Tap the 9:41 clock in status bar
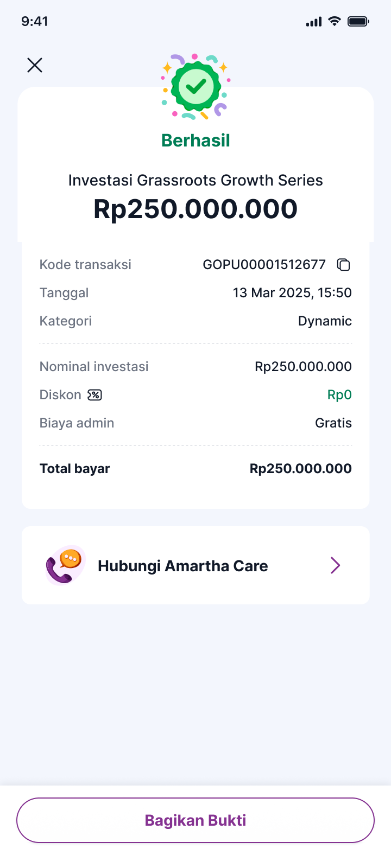The width and height of the screenshot is (391, 868). (34, 21)
